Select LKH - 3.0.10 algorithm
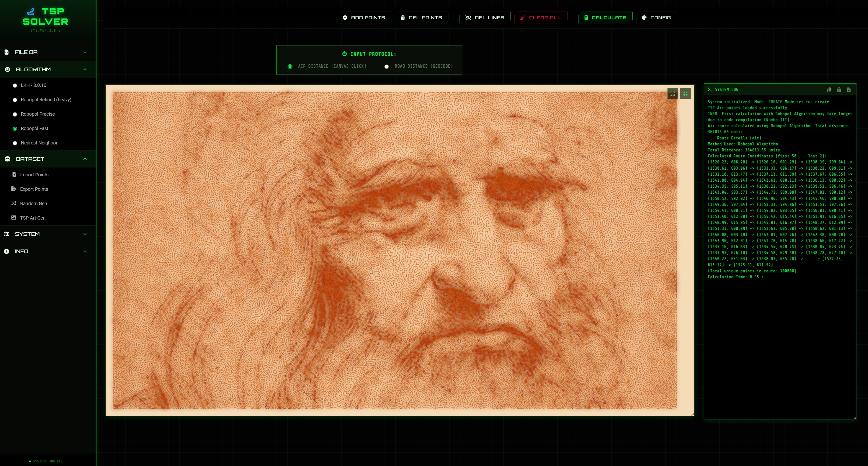This screenshot has width=868, height=466. tap(33, 85)
